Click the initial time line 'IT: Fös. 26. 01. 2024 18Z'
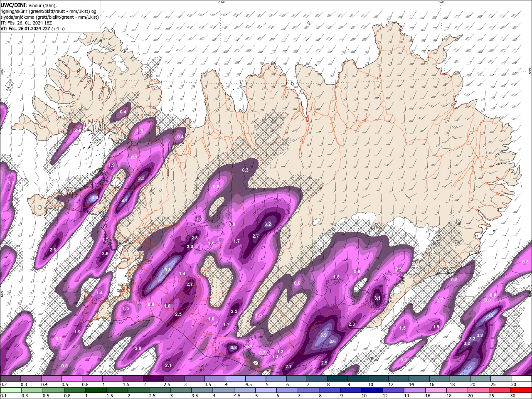532x399 pixels. pos(26,23)
